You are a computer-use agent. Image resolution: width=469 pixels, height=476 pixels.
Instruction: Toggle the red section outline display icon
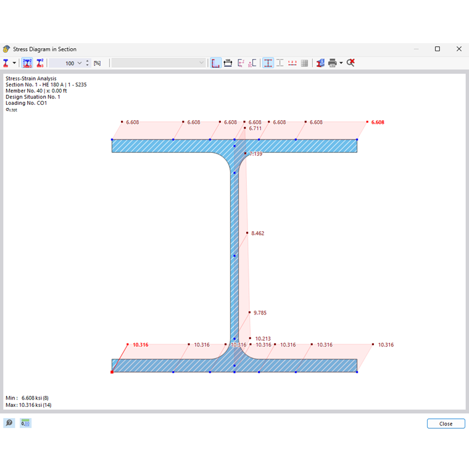268,63
